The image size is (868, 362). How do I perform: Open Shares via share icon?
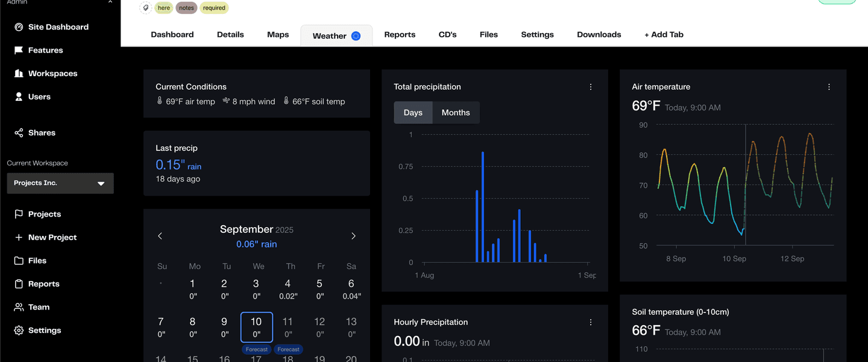(19, 133)
